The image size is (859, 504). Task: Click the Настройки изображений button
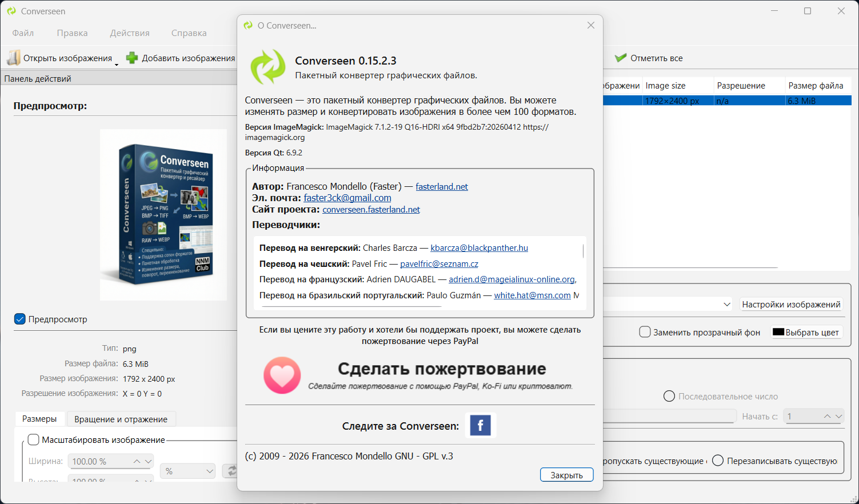[791, 304]
